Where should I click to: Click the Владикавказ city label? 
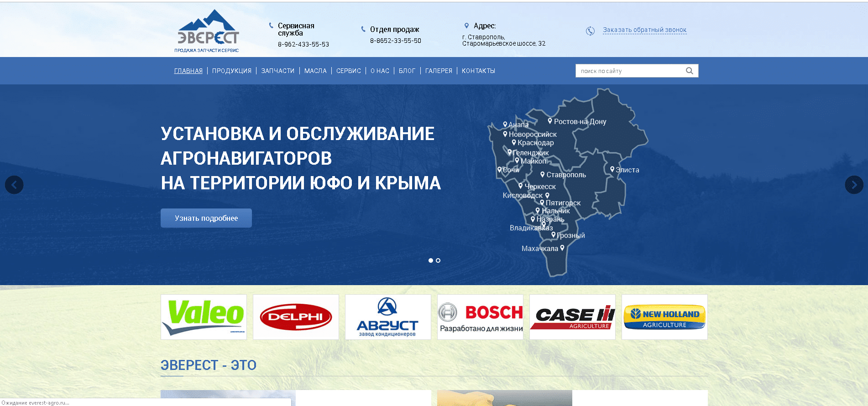pos(531,228)
